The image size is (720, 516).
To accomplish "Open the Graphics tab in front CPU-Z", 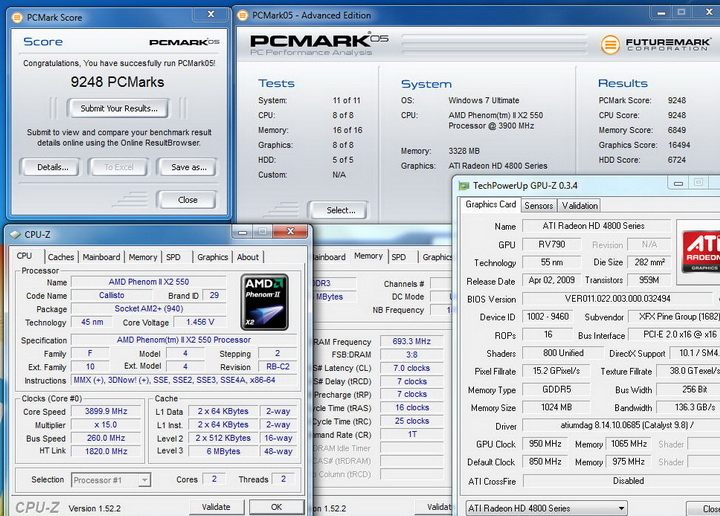I will coord(213,257).
